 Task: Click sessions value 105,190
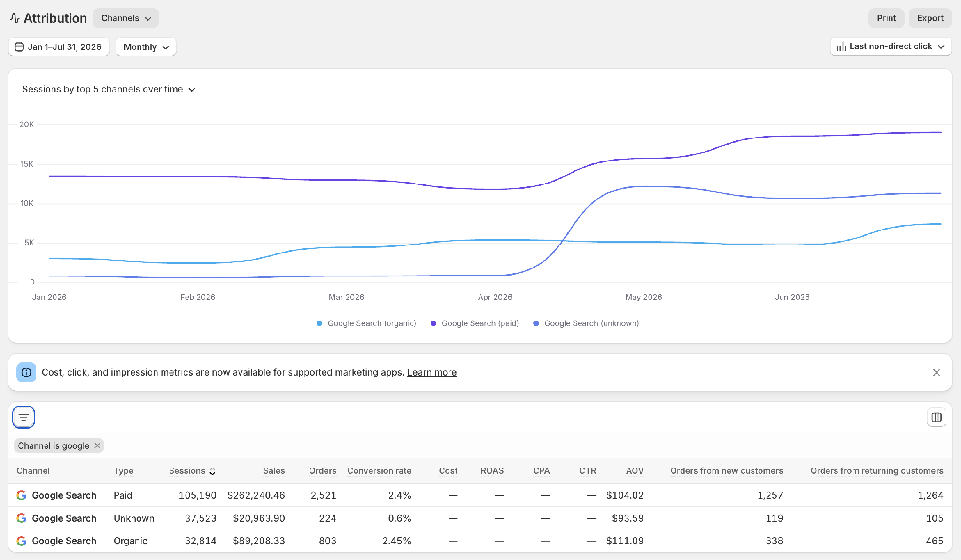[197, 495]
